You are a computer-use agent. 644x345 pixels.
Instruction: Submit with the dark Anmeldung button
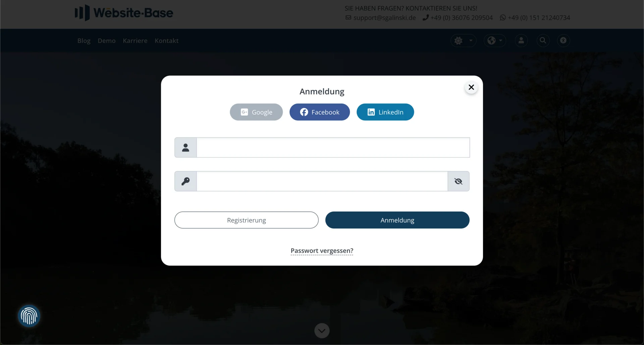pos(397,220)
